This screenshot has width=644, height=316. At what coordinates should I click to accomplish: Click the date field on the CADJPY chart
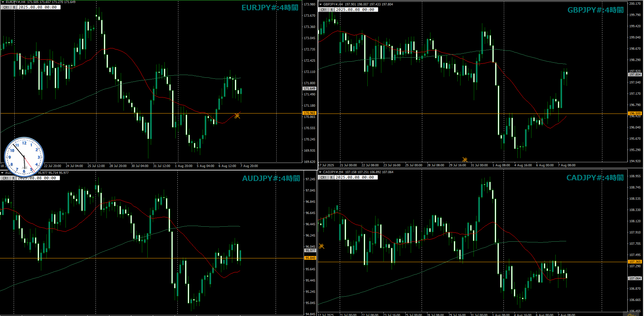pos(356,177)
